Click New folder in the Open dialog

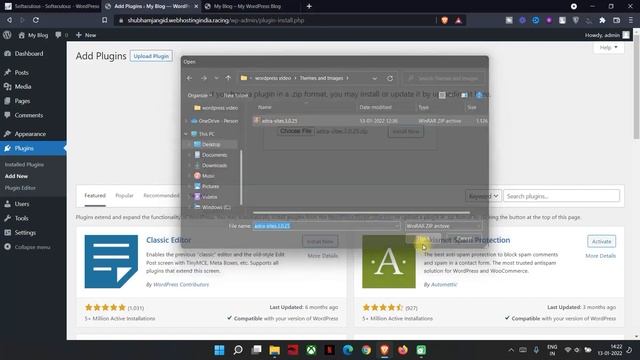(x=236, y=95)
